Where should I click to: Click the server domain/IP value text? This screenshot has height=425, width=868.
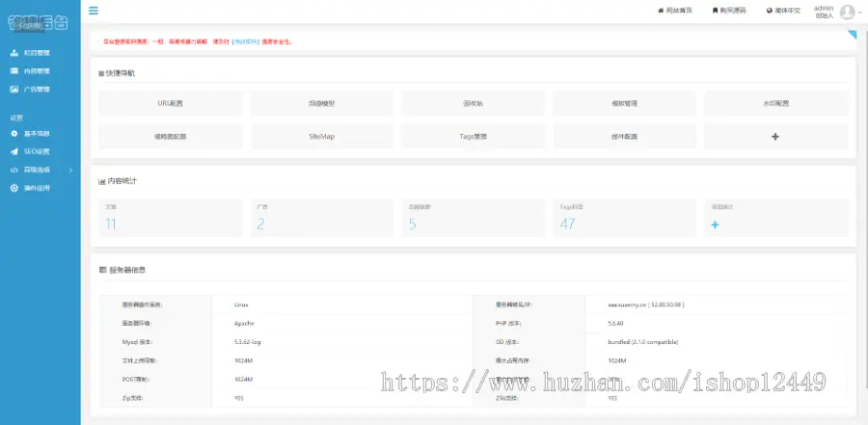click(646, 305)
